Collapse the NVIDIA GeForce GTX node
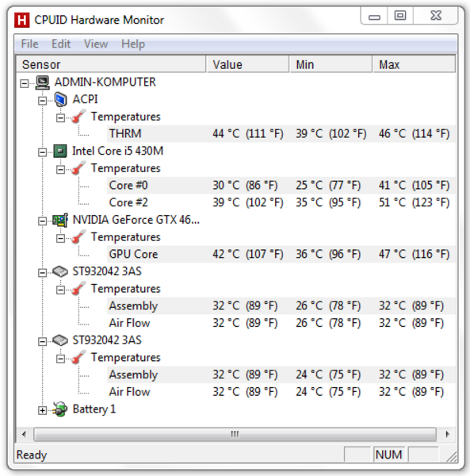Viewport: 470px width, 476px height. point(43,221)
